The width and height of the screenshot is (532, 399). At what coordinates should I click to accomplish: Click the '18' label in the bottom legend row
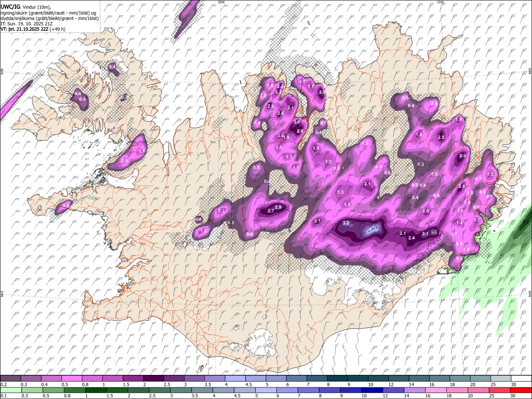tap(449, 396)
